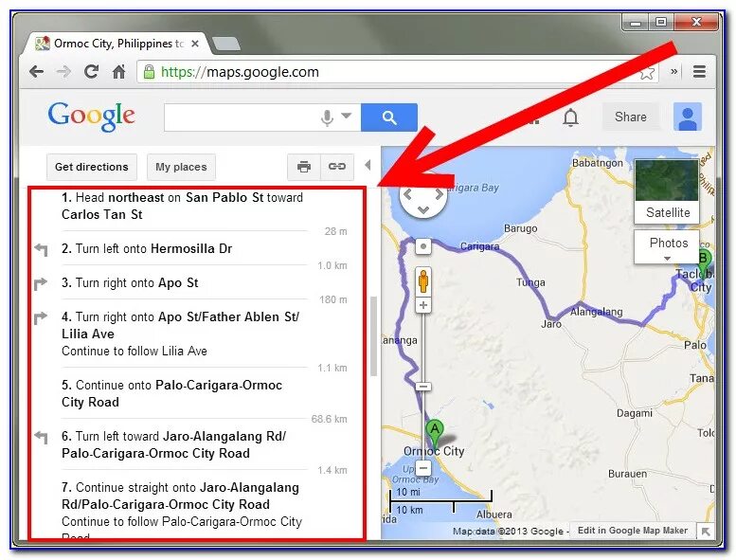Select the Ormoc City, Philippines tab

(118, 44)
